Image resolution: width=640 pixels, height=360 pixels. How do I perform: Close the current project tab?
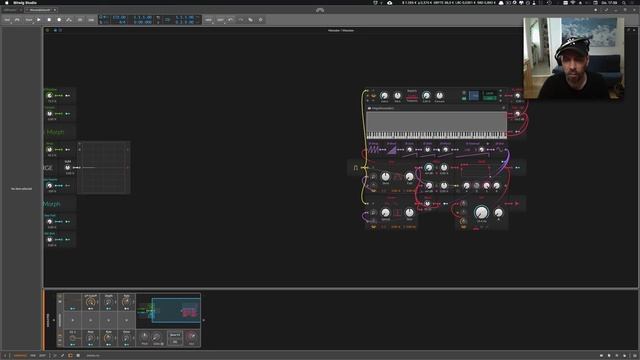click(55, 10)
